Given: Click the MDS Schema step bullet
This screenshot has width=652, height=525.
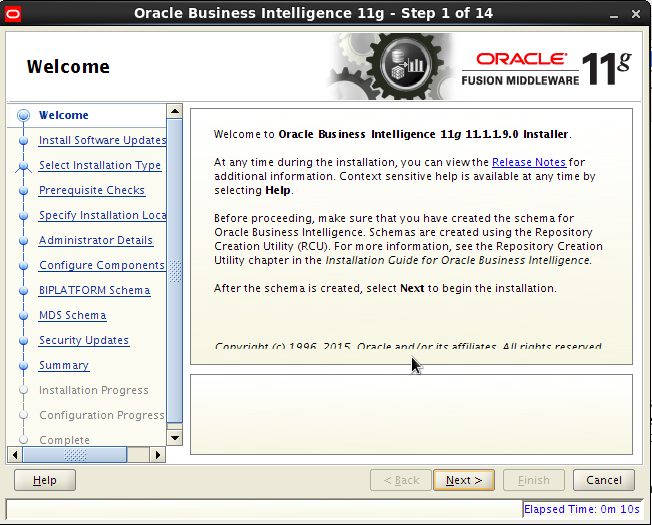Looking at the screenshot, I should [24, 315].
